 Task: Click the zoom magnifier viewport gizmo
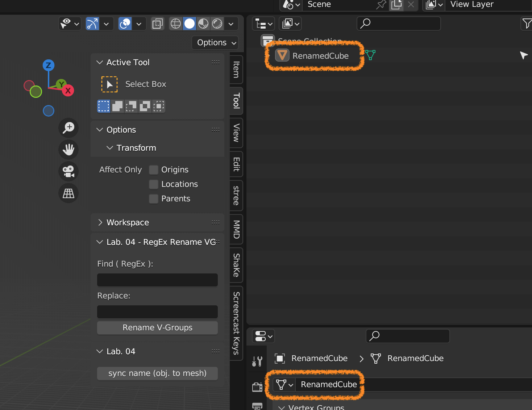coord(68,128)
